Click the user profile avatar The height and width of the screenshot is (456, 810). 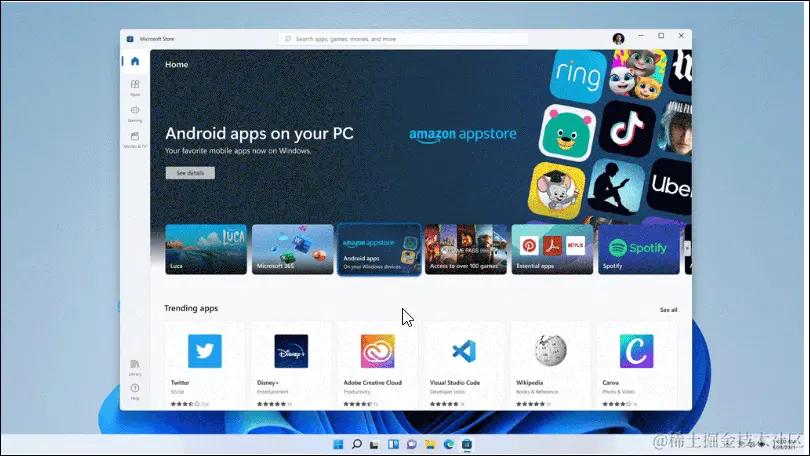click(618, 38)
